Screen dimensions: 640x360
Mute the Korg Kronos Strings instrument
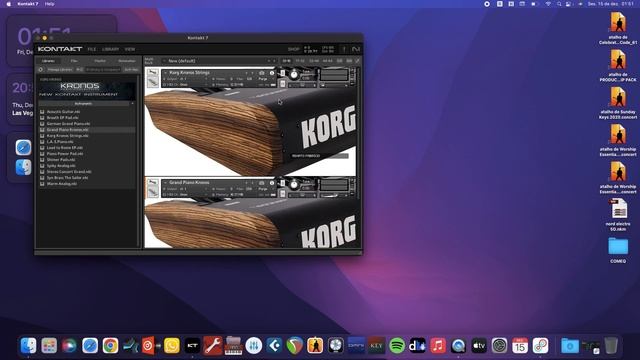282,84
